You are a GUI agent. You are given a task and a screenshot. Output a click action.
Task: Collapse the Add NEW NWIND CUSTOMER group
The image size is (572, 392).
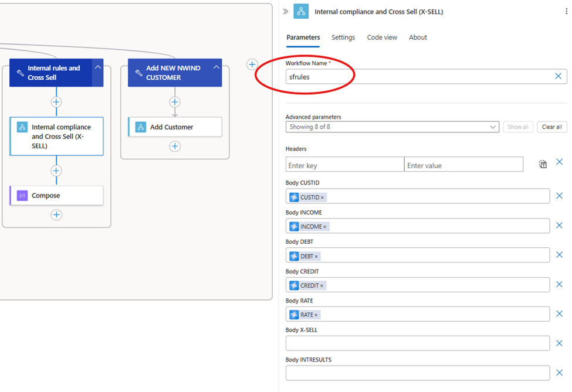pos(216,67)
